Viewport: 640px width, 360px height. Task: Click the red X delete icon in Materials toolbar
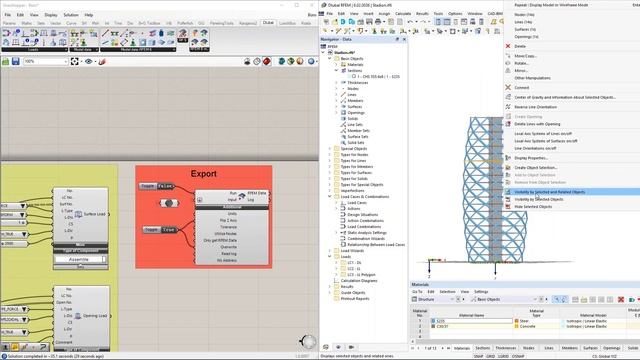pyautogui.click(x=621, y=300)
